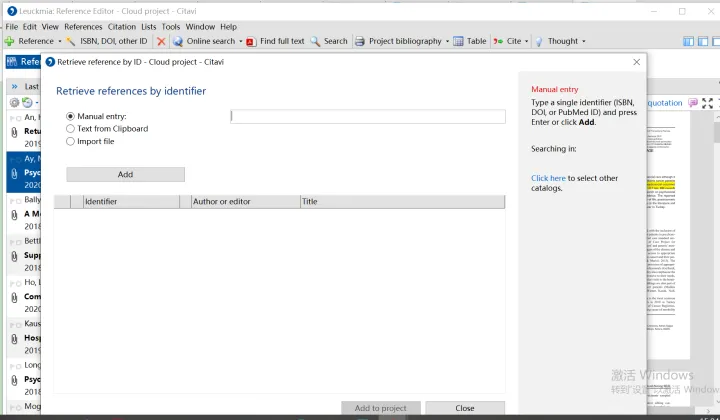
Task: Click the Project bibliography printer icon
Action: tap(360, 41)
